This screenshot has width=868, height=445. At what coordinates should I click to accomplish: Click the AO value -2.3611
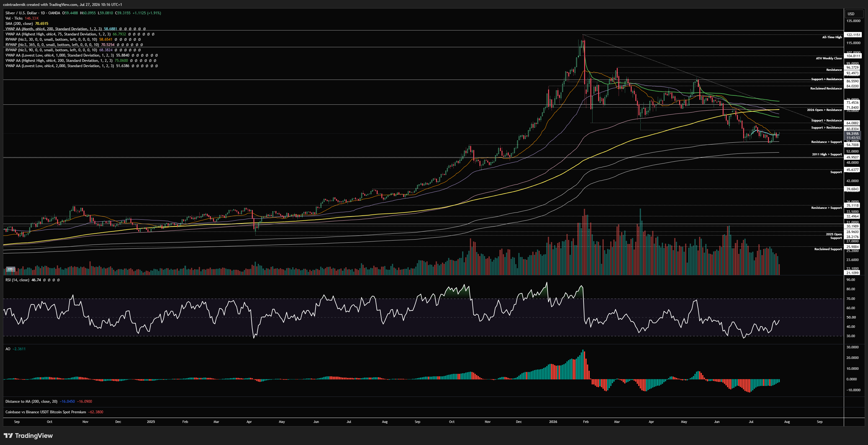click(x=19, y=349)
